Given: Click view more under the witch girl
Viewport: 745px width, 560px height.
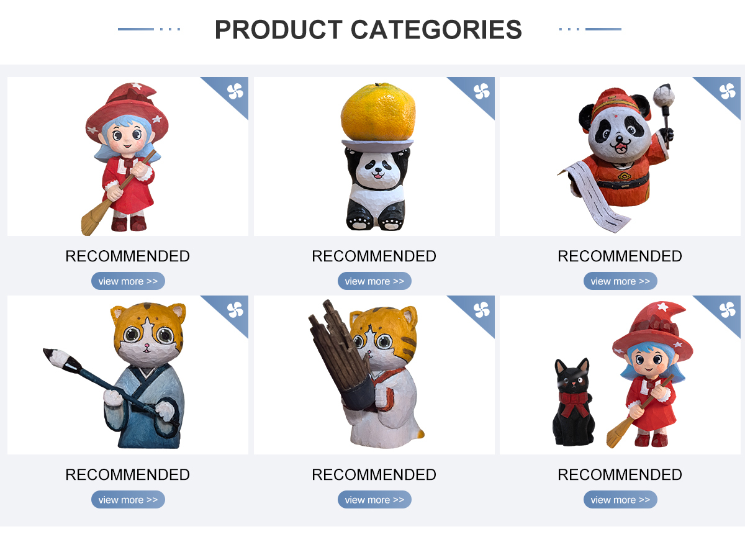Looking at the screenshot, I should pyautogui.click(x=128, y=281).
